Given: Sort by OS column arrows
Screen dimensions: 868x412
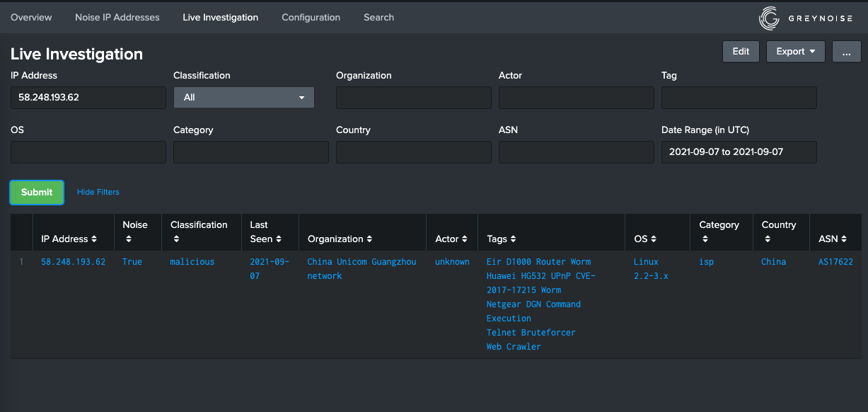Looking at the screenshot, I should click(654, 239).
